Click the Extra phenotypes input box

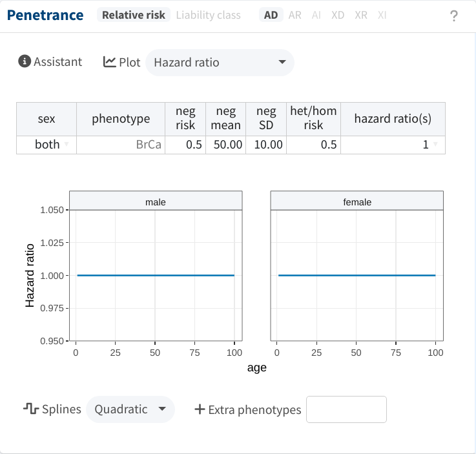coord(346,409)
